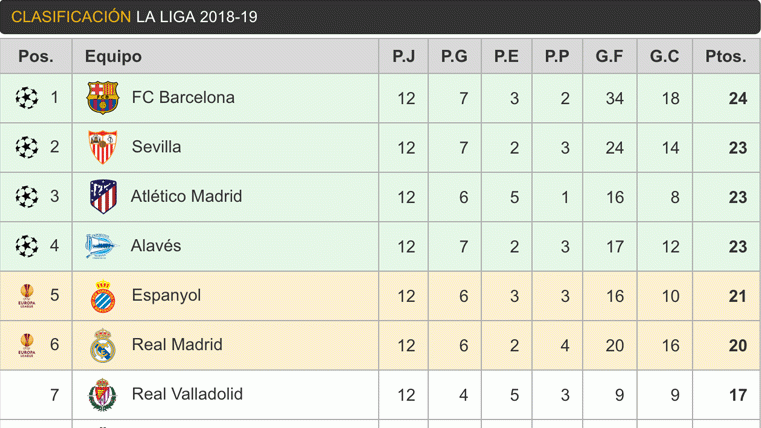Click the Real Valladolid club crest
The image size is (761, 428).
click(x=102, y=394)
